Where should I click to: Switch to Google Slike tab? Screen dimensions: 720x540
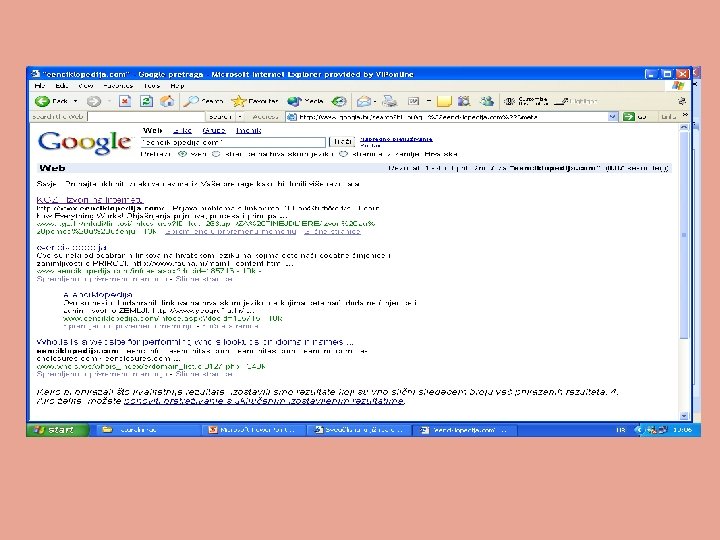[x=182, y=130]
